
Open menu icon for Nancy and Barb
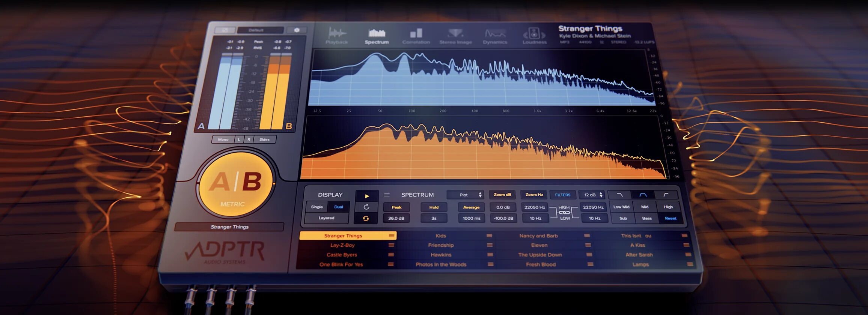(587, 235)
